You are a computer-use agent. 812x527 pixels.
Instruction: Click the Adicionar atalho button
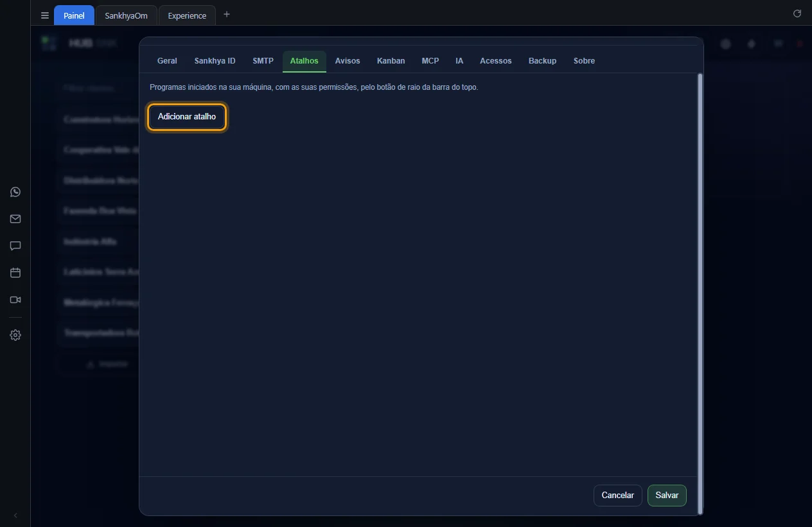tap(187, 117)
